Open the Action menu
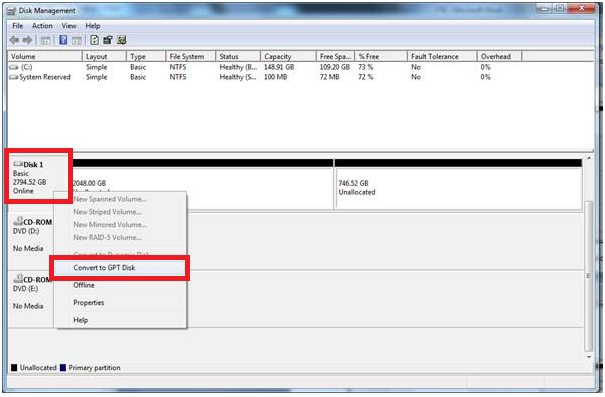Screen dimensions: 605x397 click(x=42, y=26)
